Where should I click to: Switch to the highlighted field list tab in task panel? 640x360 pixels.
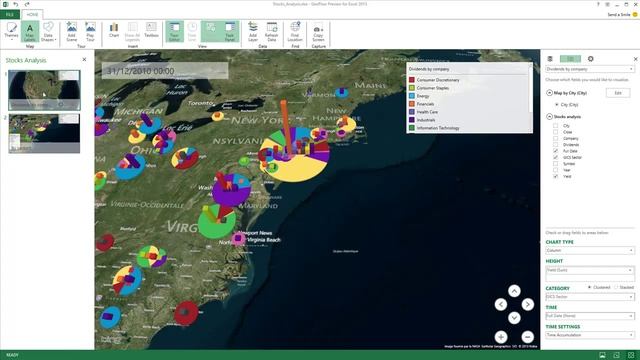pyautogui.click(x=570, y=59)
